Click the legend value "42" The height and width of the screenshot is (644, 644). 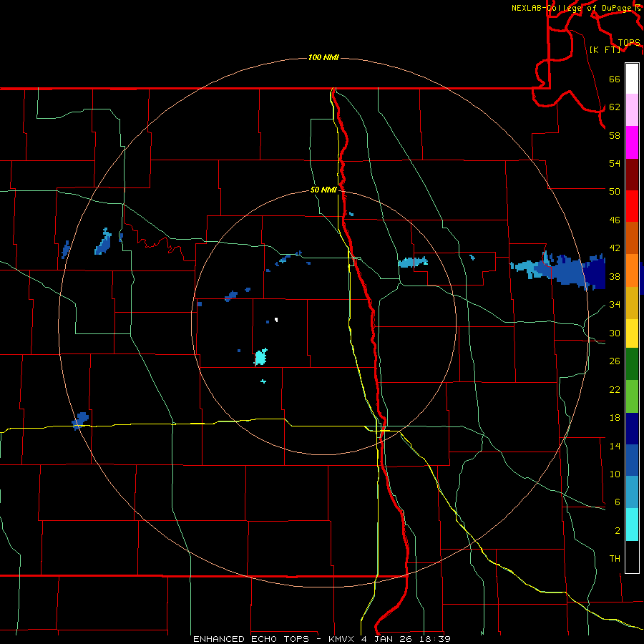[615, 248]
